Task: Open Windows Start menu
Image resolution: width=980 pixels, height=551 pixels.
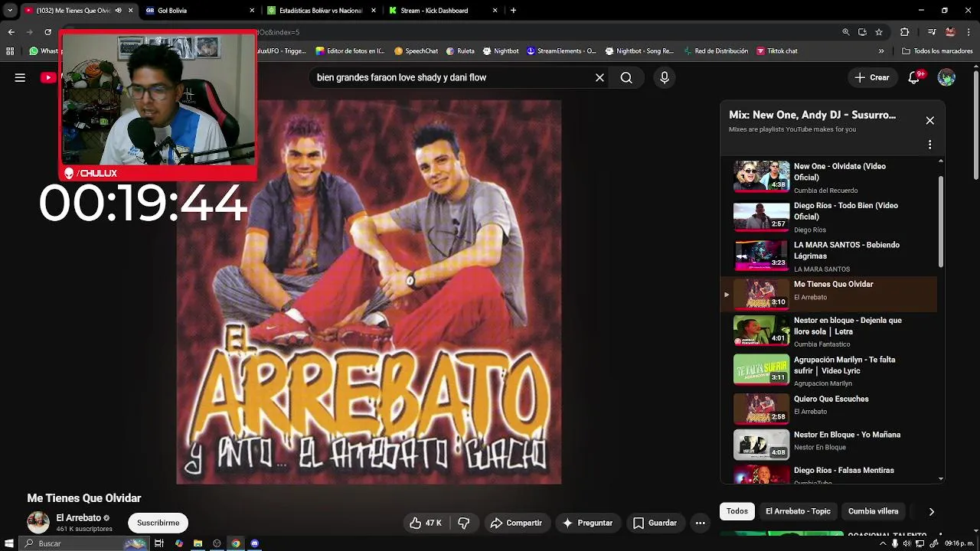Action: point(8,543)
